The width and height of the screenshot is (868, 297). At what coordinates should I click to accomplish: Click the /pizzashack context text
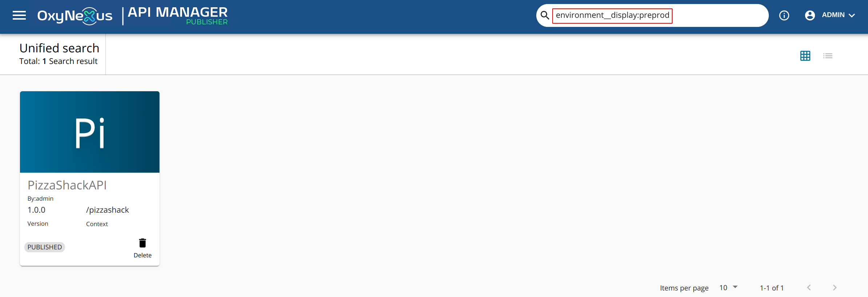pos(108,210)
